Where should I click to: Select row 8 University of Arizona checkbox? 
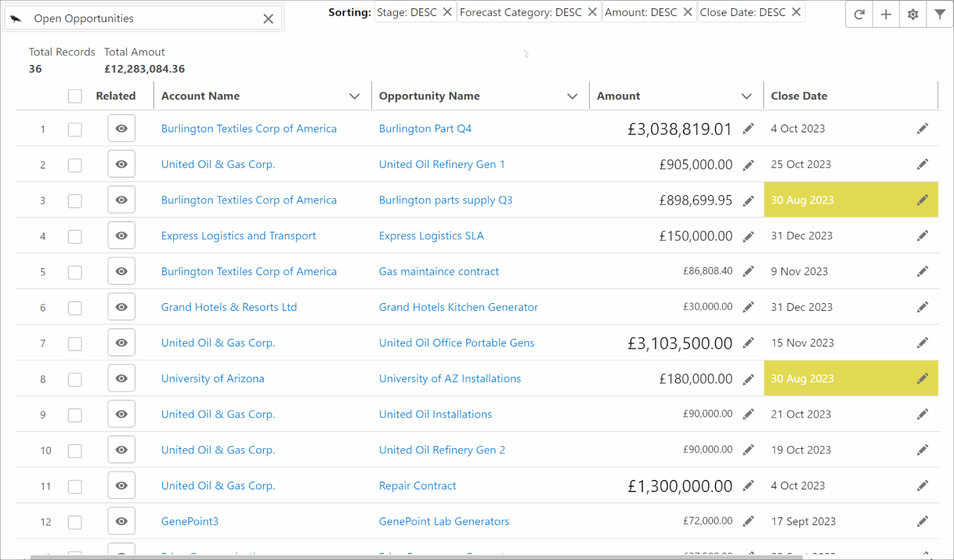(x=75, y=379)
